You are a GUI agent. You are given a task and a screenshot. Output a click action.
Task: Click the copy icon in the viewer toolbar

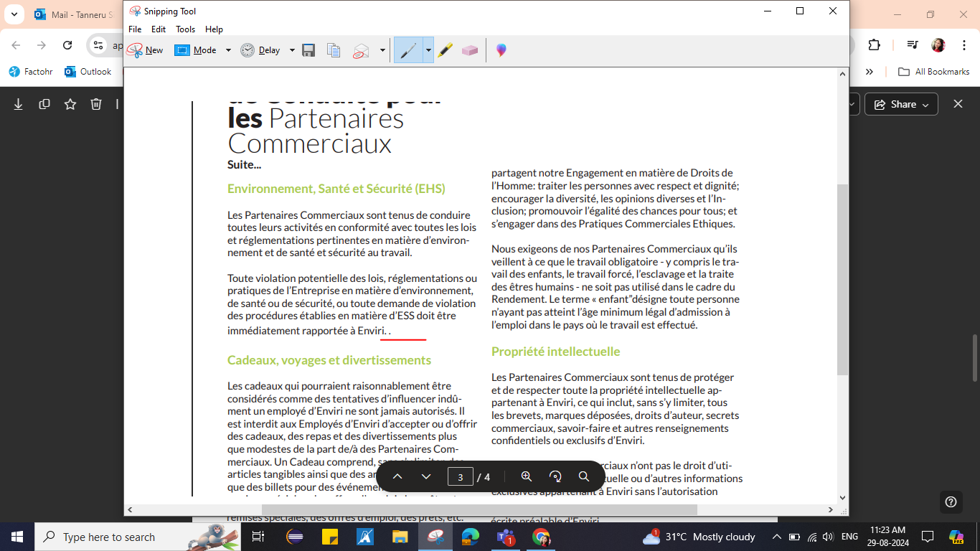pos(44,104)
